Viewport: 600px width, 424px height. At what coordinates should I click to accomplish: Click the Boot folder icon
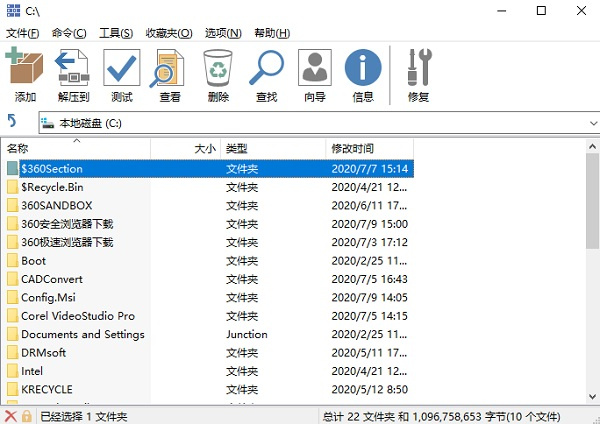(12, 261)
